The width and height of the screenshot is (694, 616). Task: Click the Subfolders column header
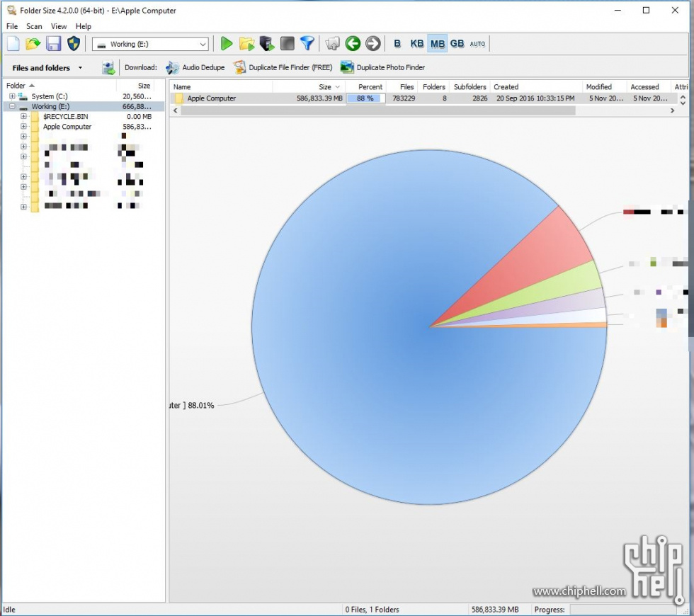470,86
